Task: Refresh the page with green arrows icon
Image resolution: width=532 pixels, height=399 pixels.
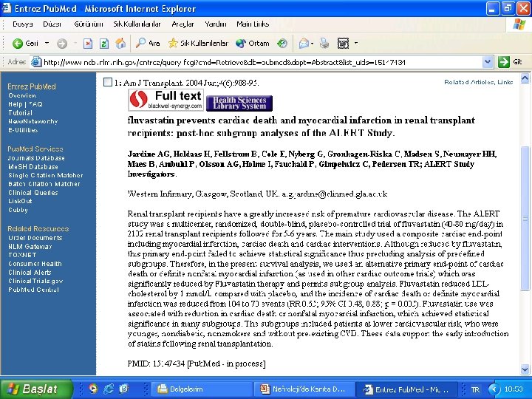Action: (104, 44)
